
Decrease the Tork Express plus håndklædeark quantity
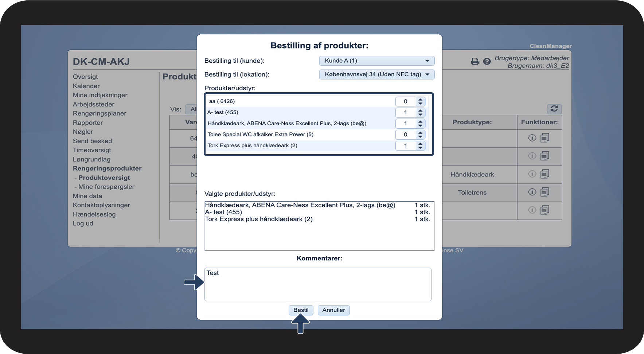point(421,148)
